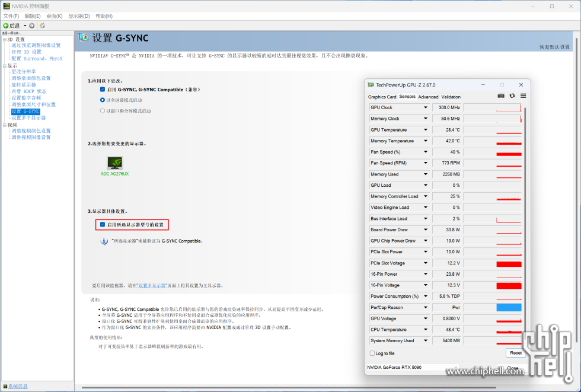Click the info icon beside G-SYNC Compatible note
The height and width of the screenshot is (392, 581).
point(104,241)
